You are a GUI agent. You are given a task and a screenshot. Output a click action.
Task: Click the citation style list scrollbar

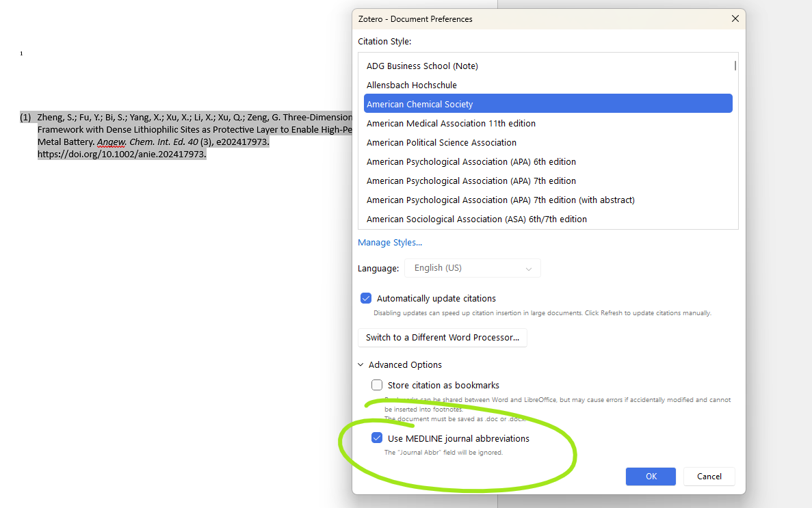tap(735, 66)
